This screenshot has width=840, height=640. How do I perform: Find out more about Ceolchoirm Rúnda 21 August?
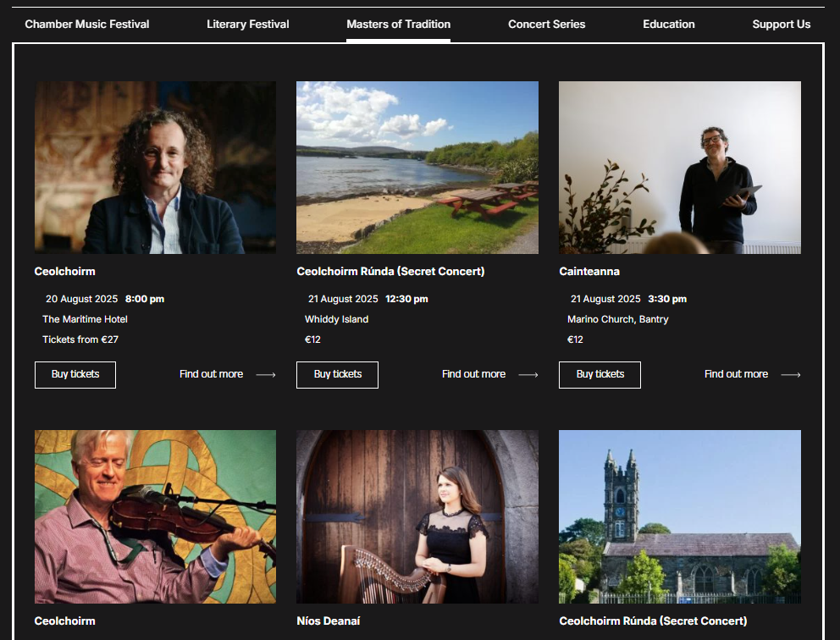pos(473,374)
